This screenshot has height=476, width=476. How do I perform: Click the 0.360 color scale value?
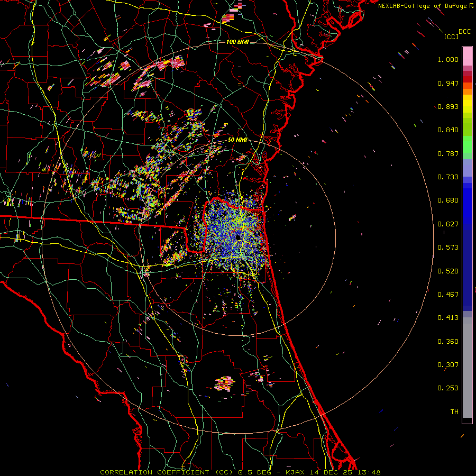point(448,342)
